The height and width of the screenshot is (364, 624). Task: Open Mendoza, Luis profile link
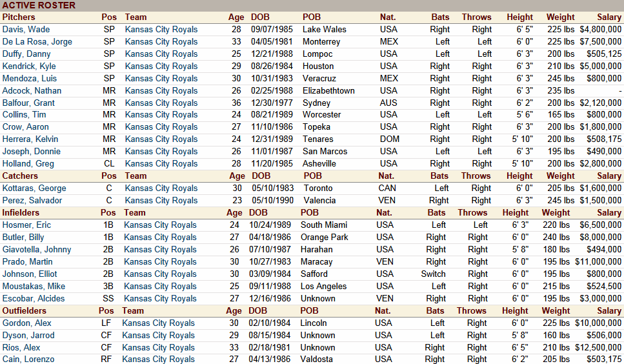(x=30, y=79)
